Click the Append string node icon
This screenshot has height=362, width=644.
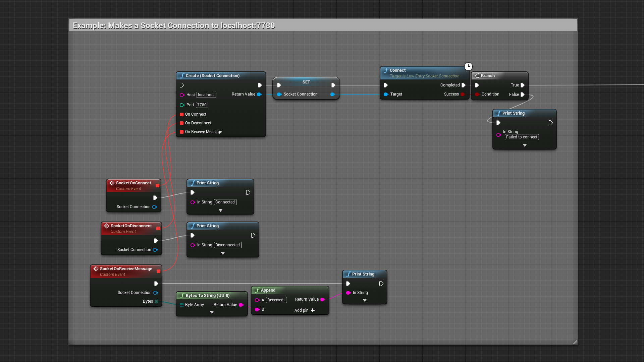[x=258, y=290]
